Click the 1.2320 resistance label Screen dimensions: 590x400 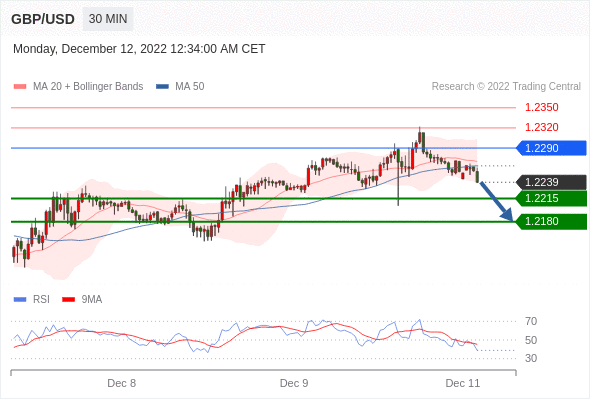click(542, 128)
